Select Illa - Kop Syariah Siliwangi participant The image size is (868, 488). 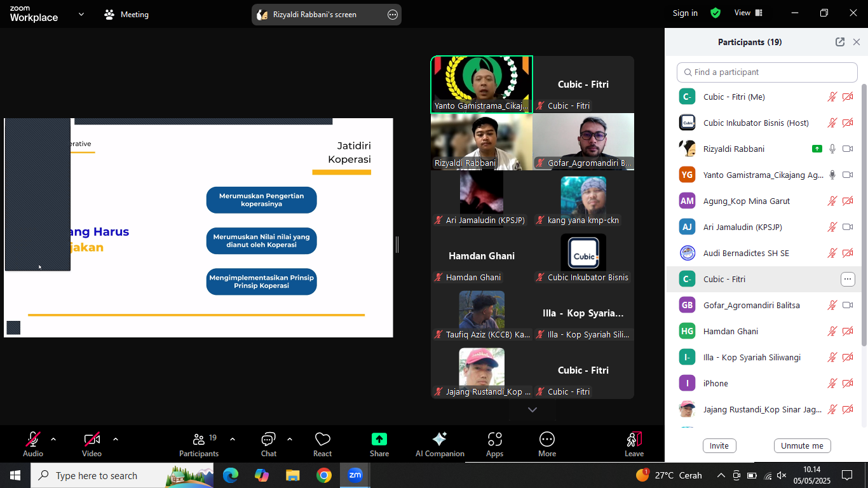click(x=764, y=357)
